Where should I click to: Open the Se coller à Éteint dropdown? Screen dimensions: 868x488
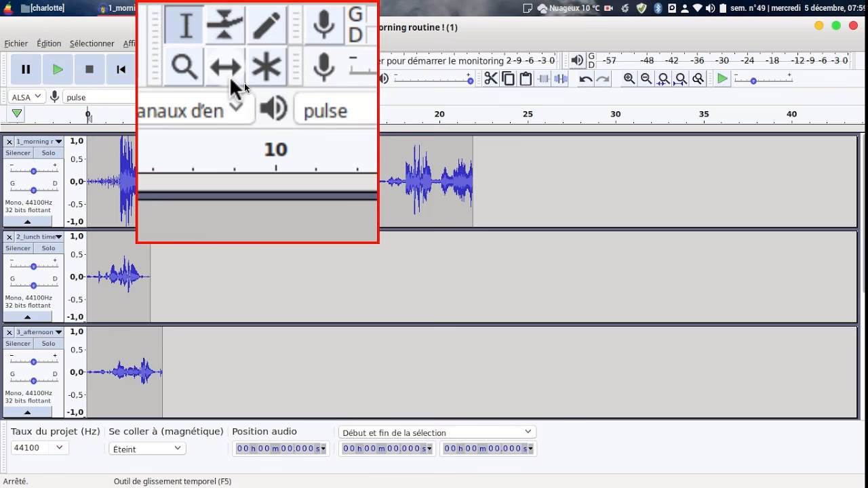[x=146, y=448]
